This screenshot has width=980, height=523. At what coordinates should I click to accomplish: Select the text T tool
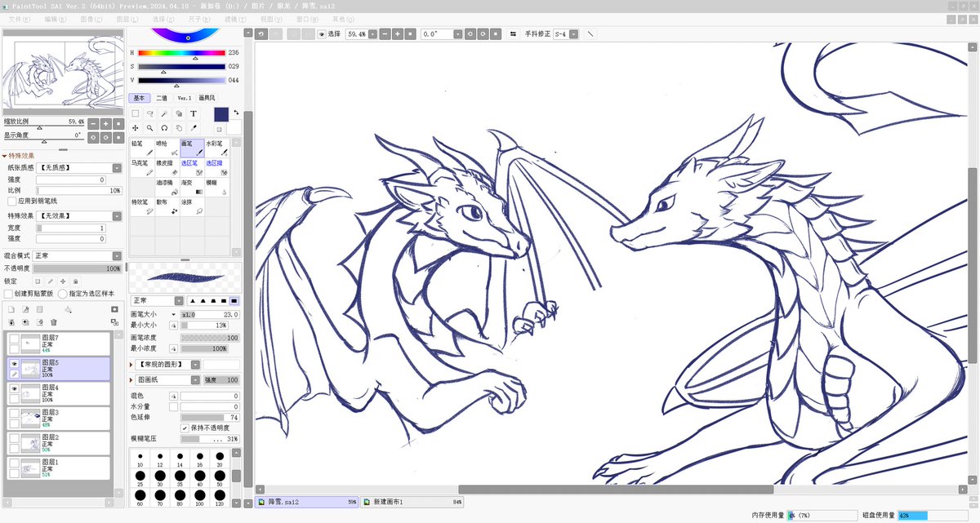(194, 114)
